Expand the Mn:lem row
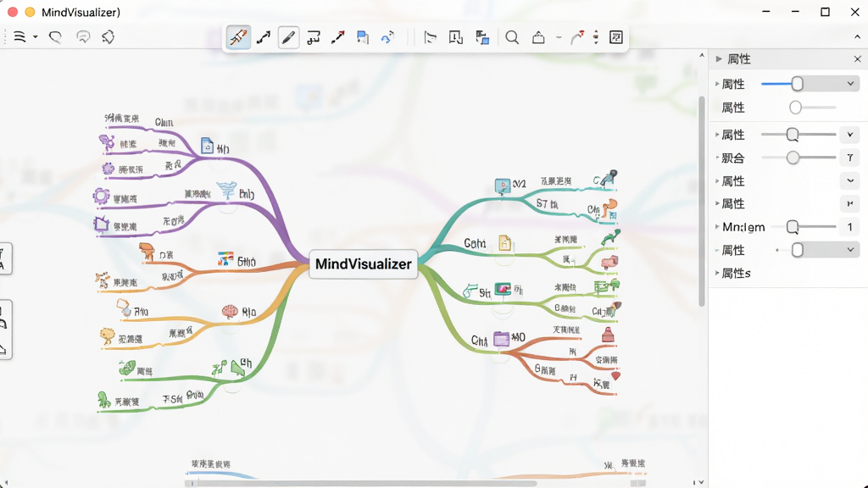The height and width of the screenshot is (488, 868). click(717, 226)
